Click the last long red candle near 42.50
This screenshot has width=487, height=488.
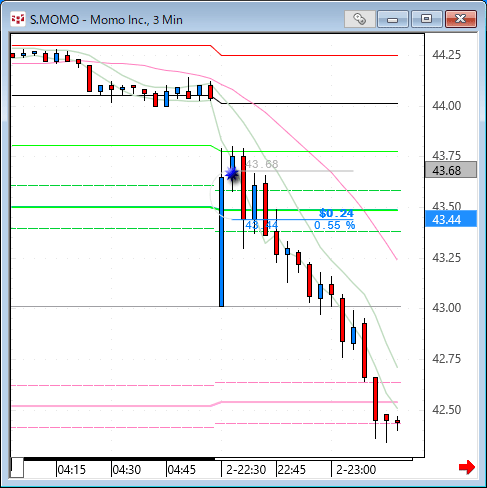(375, 399)
